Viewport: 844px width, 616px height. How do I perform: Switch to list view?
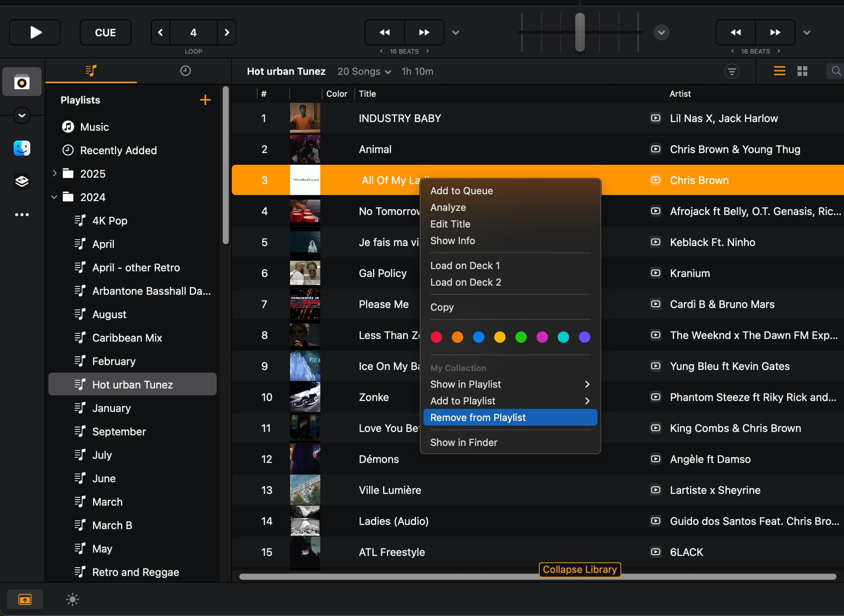tap(779, 71)
